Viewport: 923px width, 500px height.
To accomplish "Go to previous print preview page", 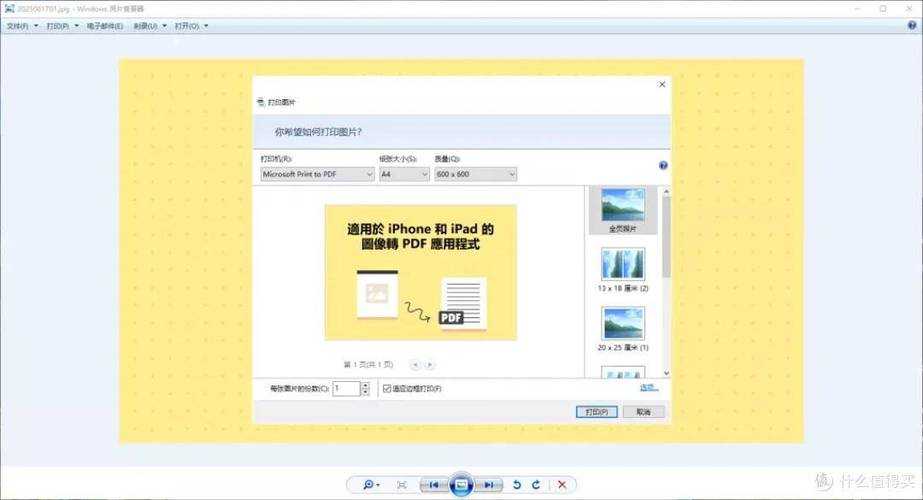I will coord(415,365).
